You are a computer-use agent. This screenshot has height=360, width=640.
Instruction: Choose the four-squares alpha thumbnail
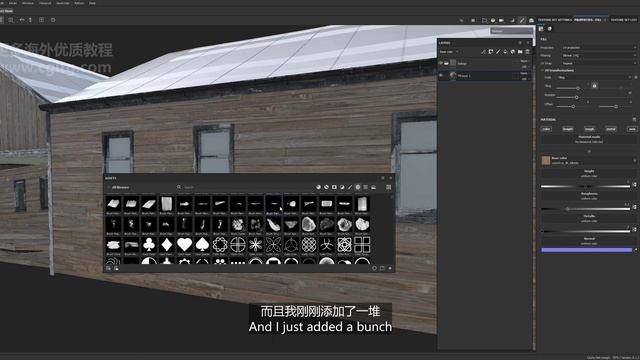click(362, 244)
